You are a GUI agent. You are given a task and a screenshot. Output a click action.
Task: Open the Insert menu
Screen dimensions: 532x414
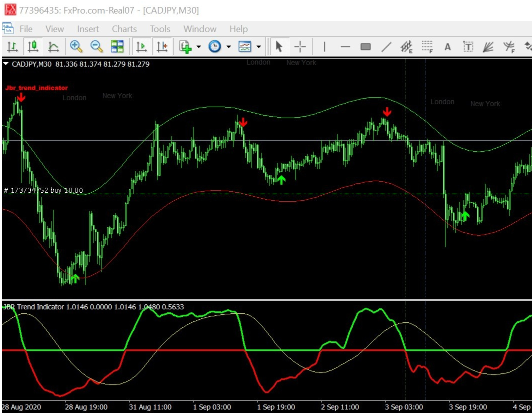[88, 29]
